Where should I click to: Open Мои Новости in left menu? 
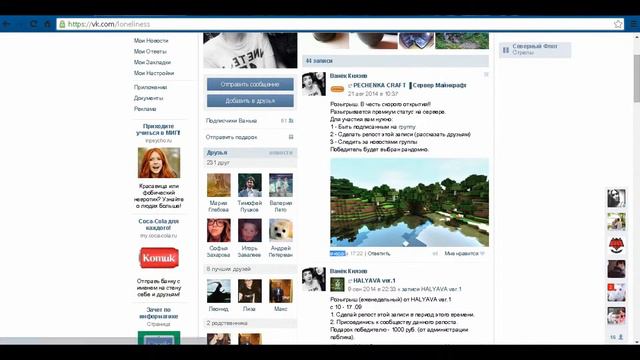click(151, 40)
